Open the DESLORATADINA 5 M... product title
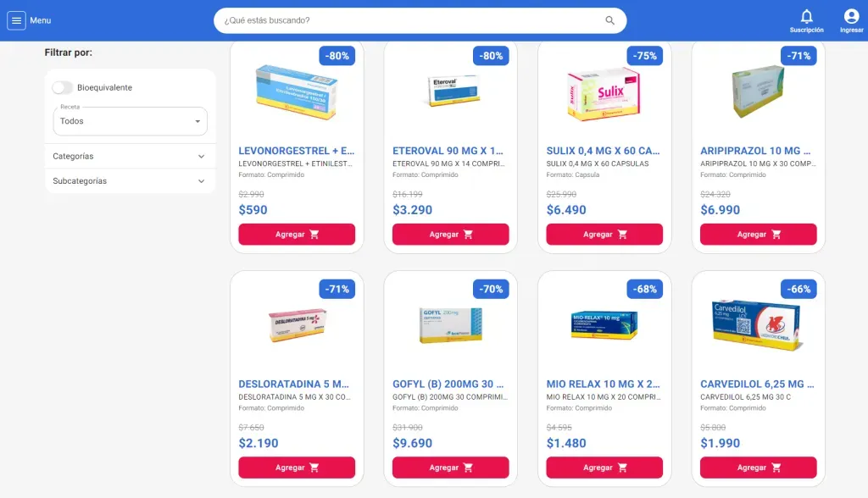 (294, 384)
